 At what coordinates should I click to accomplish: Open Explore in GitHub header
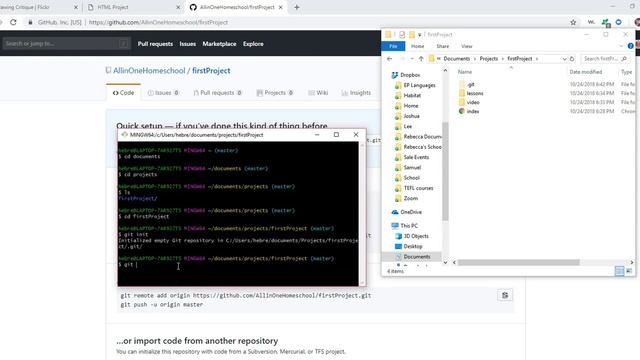click(x=253, y=44)
